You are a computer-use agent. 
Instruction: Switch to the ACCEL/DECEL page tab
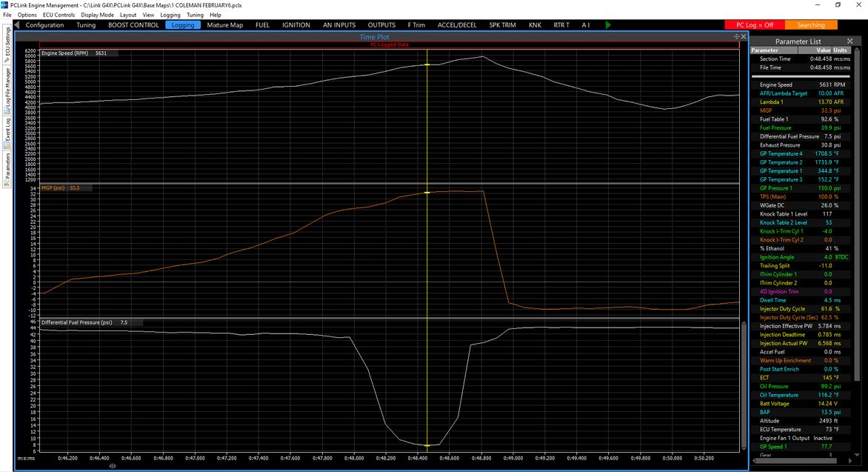pos(457,25)
